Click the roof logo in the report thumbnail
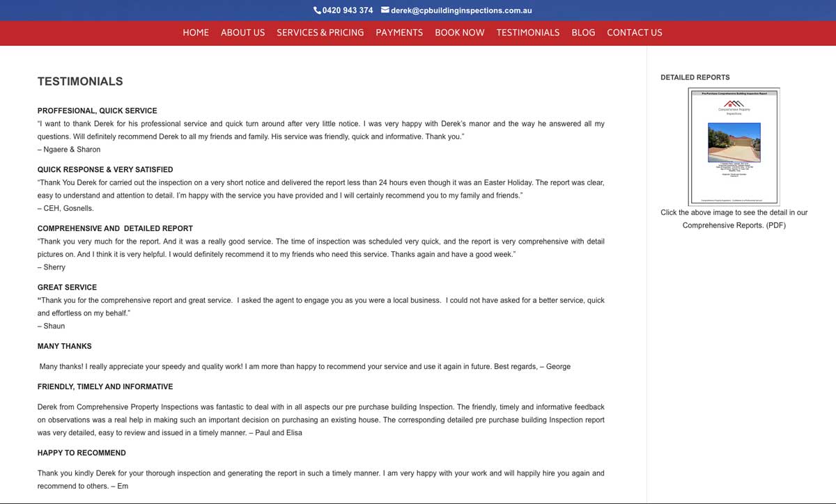836x504 pixels. pyautogui.click(x=734, y=104)
